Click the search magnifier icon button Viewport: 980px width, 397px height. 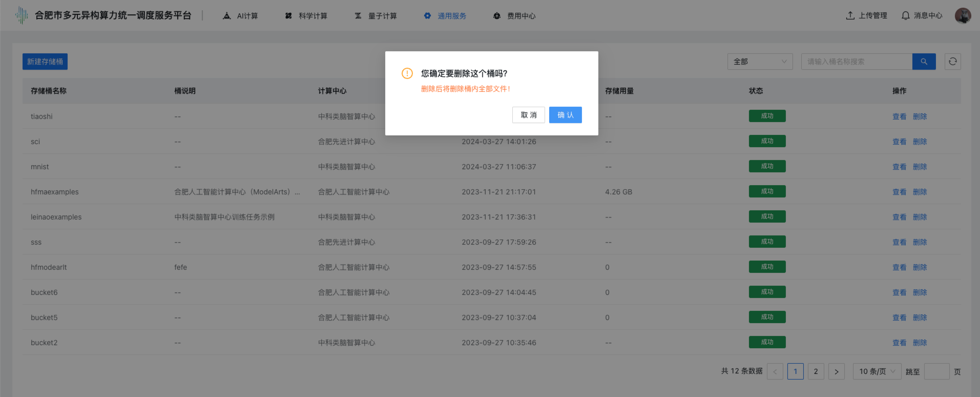pyautogui.click(x=924, y=62)
